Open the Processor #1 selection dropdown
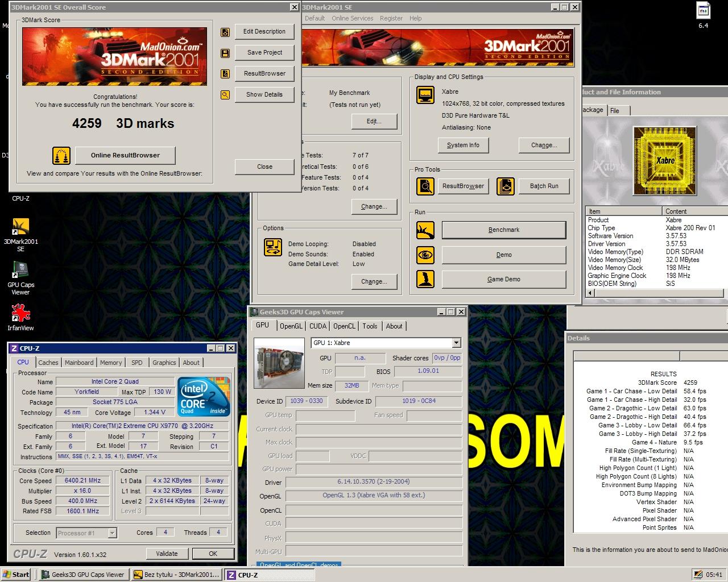 pos(112,533)
